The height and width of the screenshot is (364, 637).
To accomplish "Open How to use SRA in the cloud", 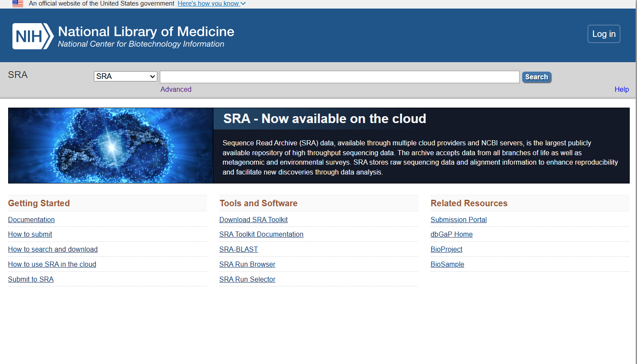I will pos(52,264).
